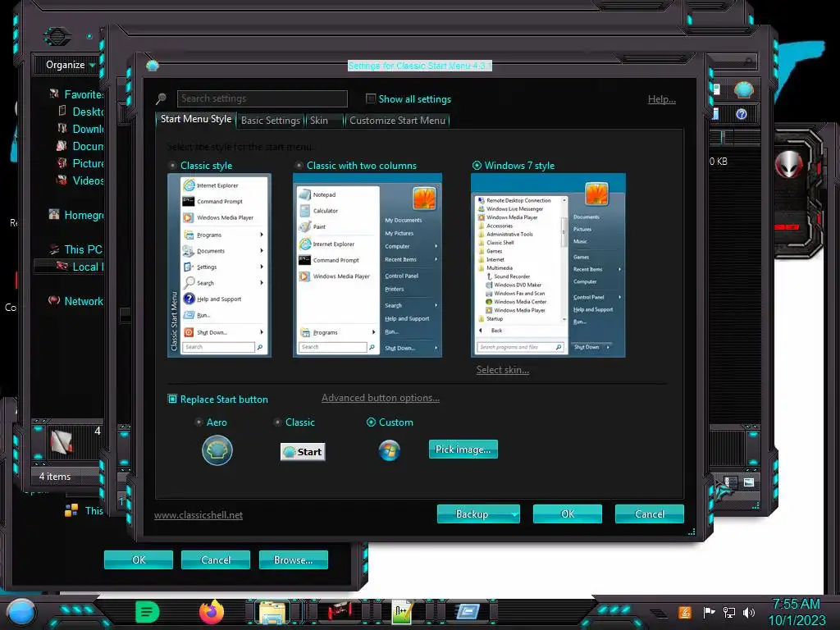The width and height of the screenshot is (840, 630).
Task: Click the orange tray icon
Action: [x=685, y=612]
